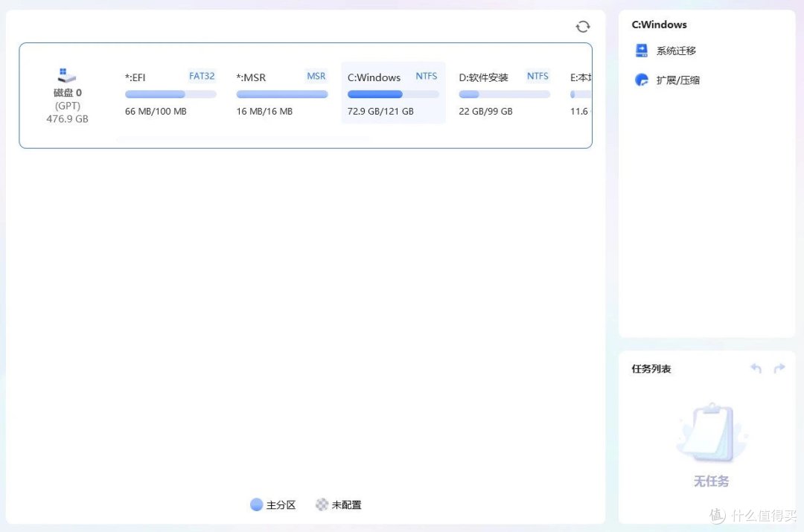Click the 未配置 legend swatch
The width and height of the screenshot is (804, 532).
322,504
